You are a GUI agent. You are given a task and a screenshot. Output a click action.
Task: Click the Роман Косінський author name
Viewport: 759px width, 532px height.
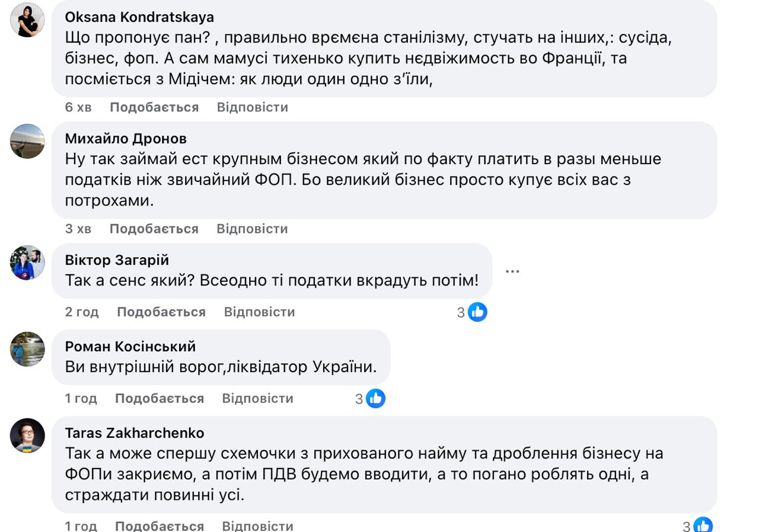tap(130, 347)
